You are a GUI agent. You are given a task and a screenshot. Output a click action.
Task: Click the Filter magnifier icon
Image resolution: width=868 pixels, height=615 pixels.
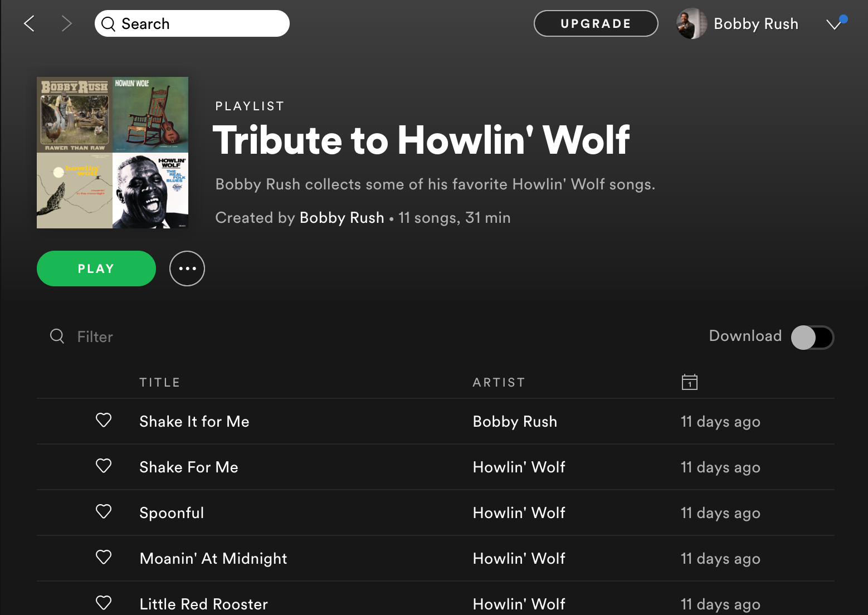pos(57,336)
